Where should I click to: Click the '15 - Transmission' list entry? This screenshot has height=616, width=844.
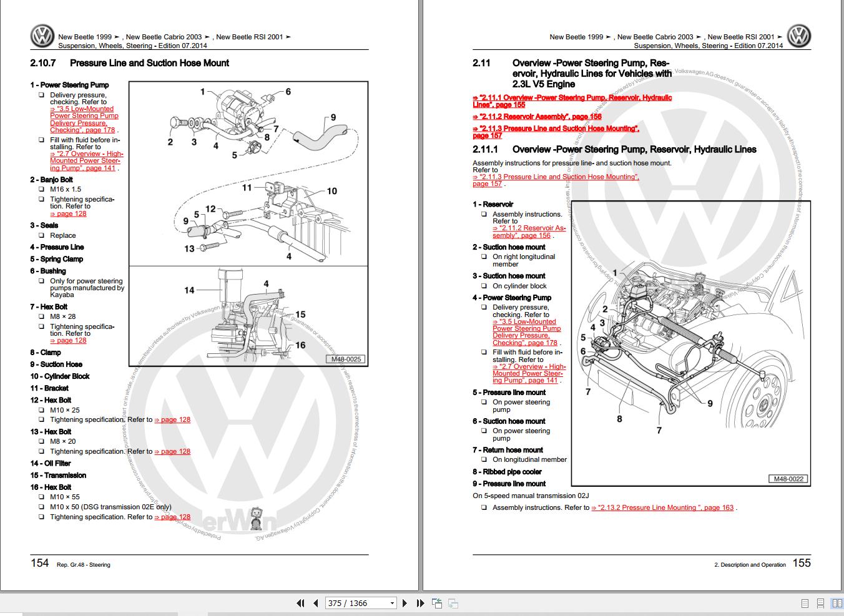coord(58,475)
